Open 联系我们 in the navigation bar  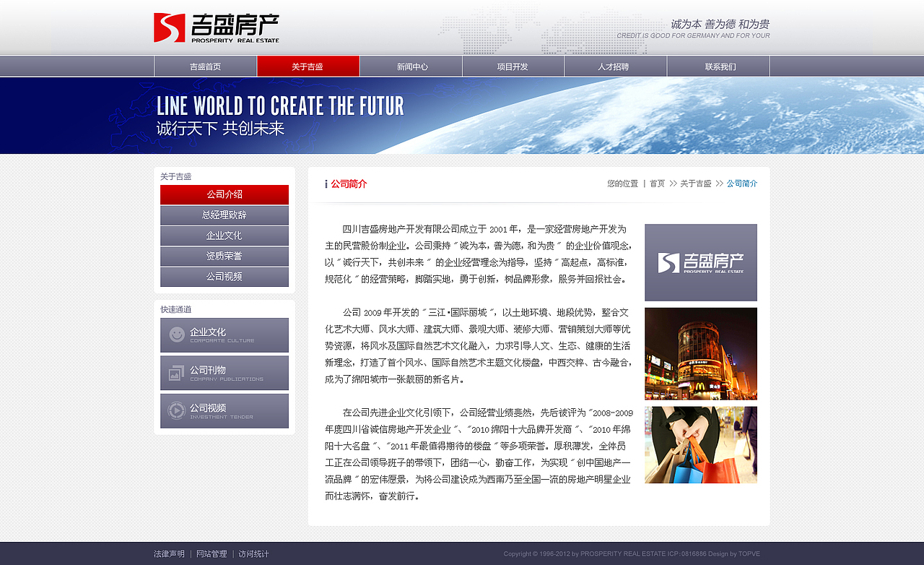(719, 66)
